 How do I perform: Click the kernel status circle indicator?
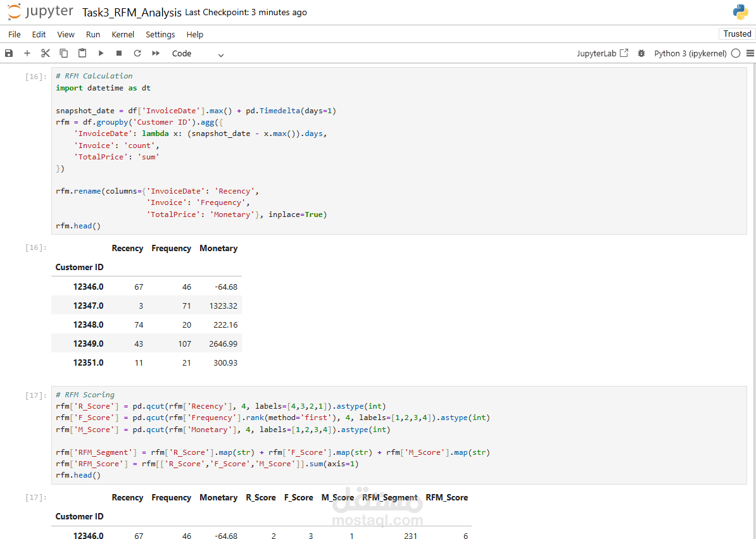(736, 54)
